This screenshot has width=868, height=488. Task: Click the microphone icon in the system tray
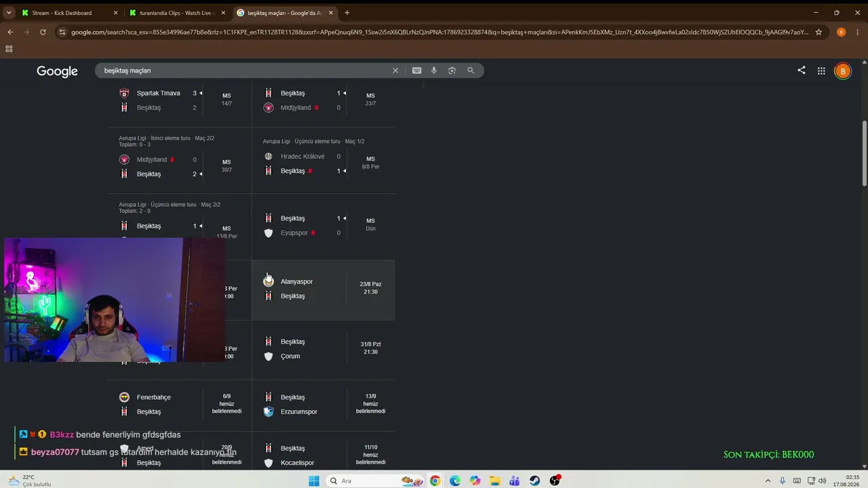783,481
